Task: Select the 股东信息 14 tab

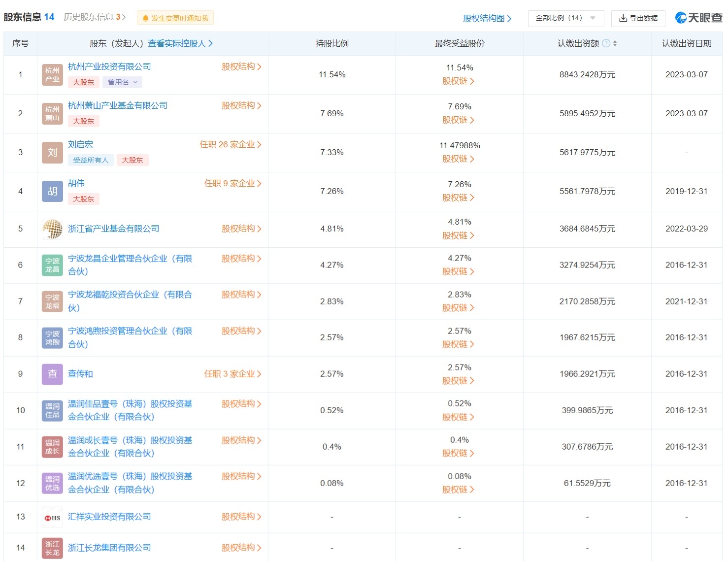Action: click(29, 17)
